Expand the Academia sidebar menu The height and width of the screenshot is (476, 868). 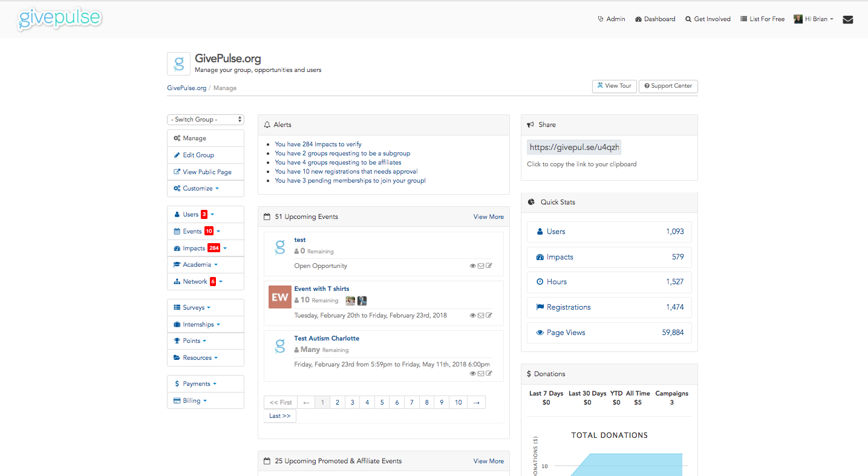click(206, 264)
